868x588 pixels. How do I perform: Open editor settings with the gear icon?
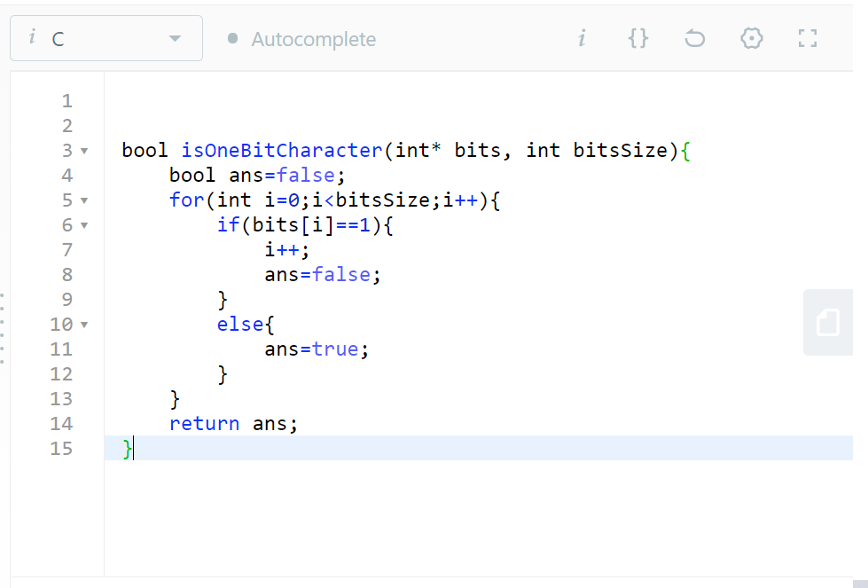(x=751, y=38)
